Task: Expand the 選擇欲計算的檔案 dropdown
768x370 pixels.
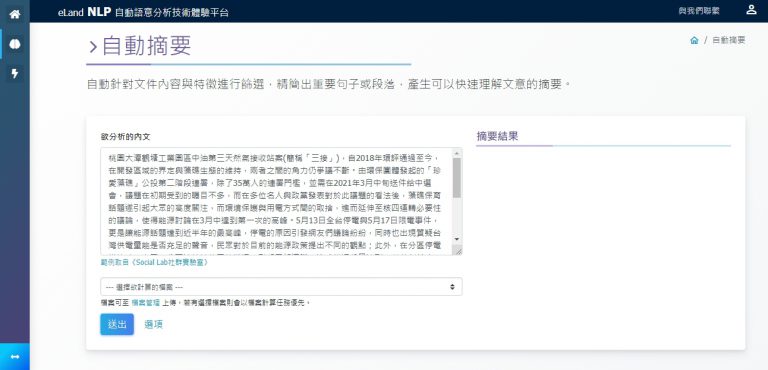Action: tap(281, 287)
